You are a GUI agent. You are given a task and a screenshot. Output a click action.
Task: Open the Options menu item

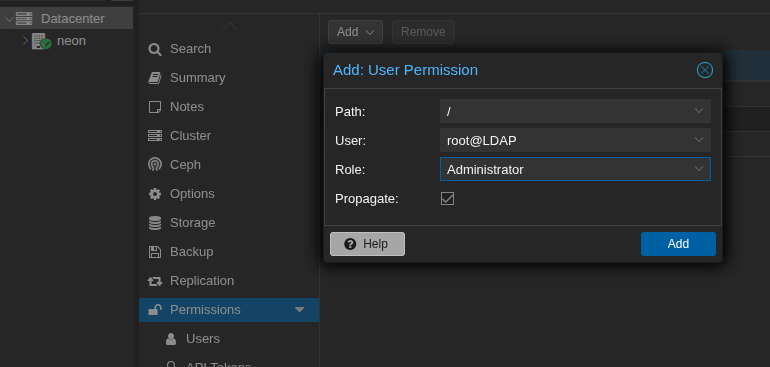click(x=229, y=194)
